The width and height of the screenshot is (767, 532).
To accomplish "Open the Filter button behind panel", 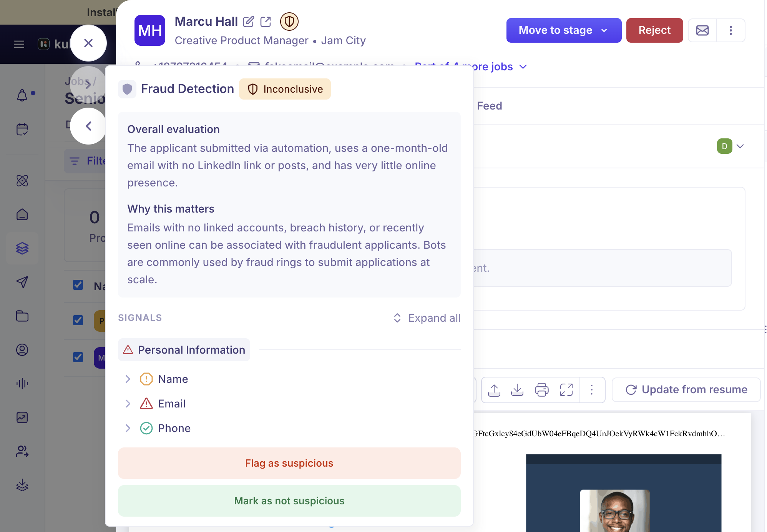I will (x=85, y=161).
